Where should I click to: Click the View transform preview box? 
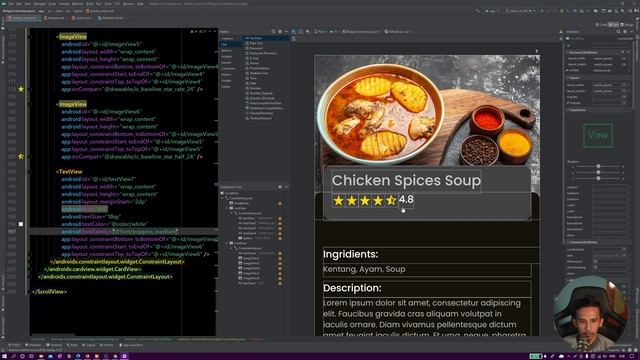coord(598,135)
